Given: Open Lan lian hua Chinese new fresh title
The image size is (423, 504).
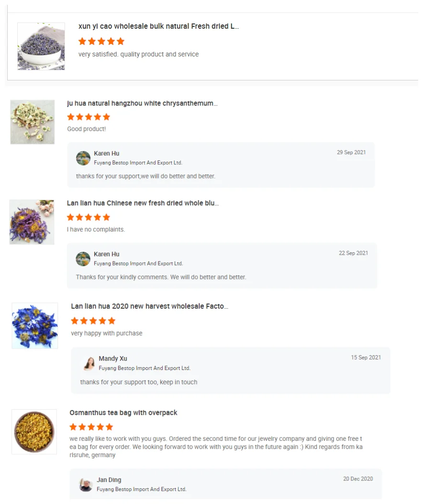Looking at the screenshot, I should [143, 203].
